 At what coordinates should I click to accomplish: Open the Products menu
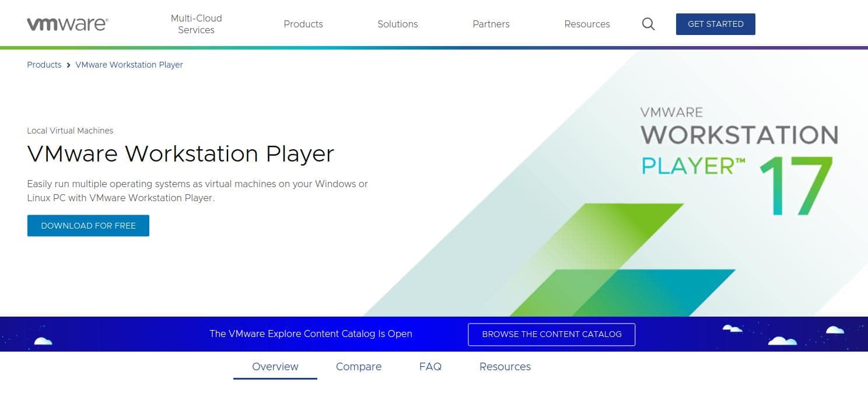[303, 24]
